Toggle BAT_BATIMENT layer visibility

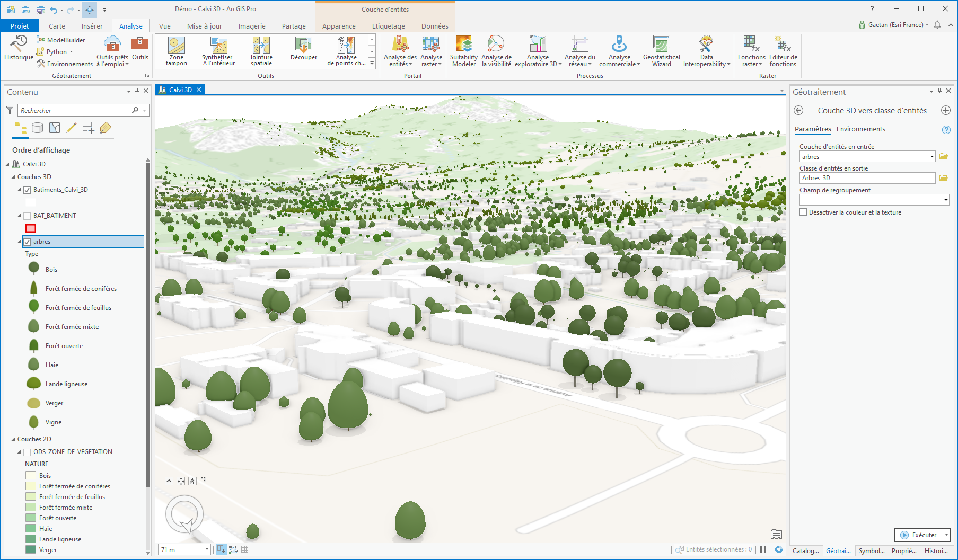click(x=27, y=216)
